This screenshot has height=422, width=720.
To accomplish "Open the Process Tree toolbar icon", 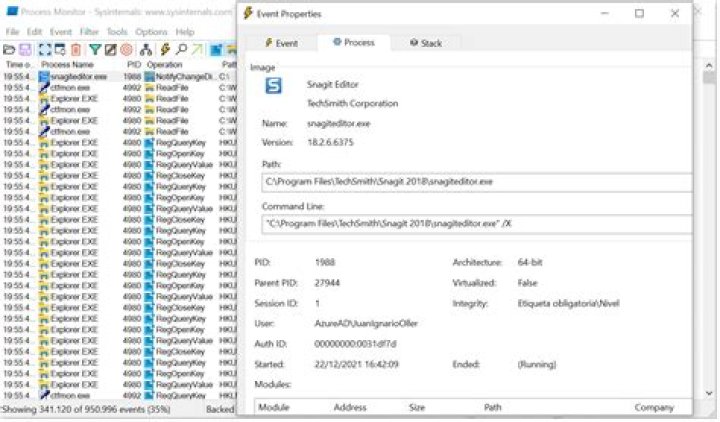I will coord(146,50).
